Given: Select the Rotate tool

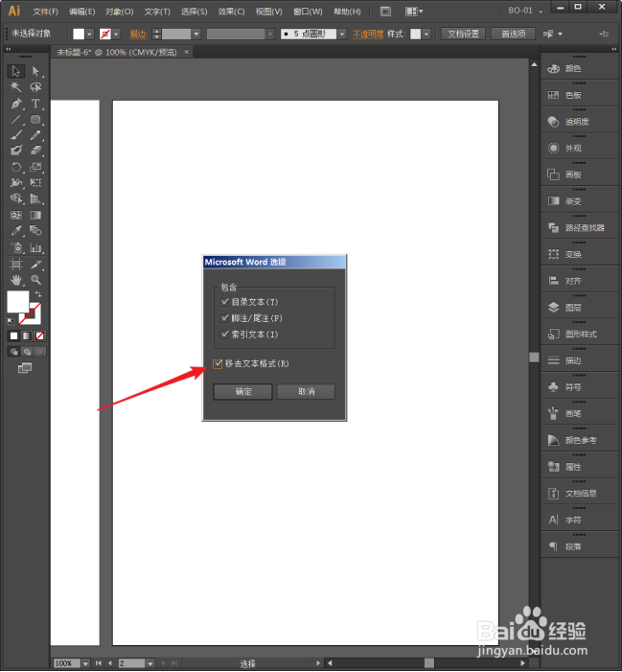Looking at the screenshot, I should 16,167.
